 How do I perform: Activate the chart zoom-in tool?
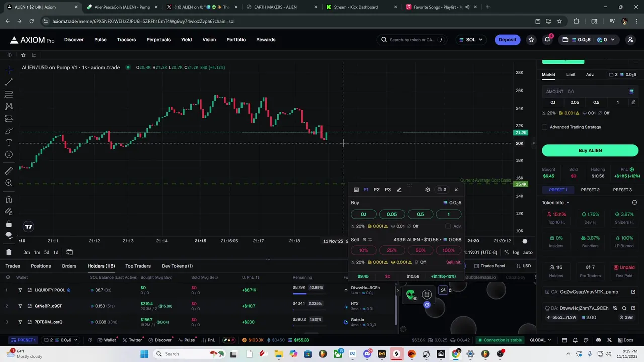point(9,183)
